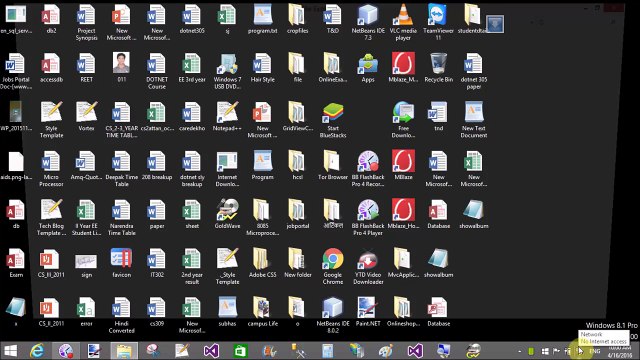Select the Apps desktop icon
The image size is (640, 360).
pos(368,64)
